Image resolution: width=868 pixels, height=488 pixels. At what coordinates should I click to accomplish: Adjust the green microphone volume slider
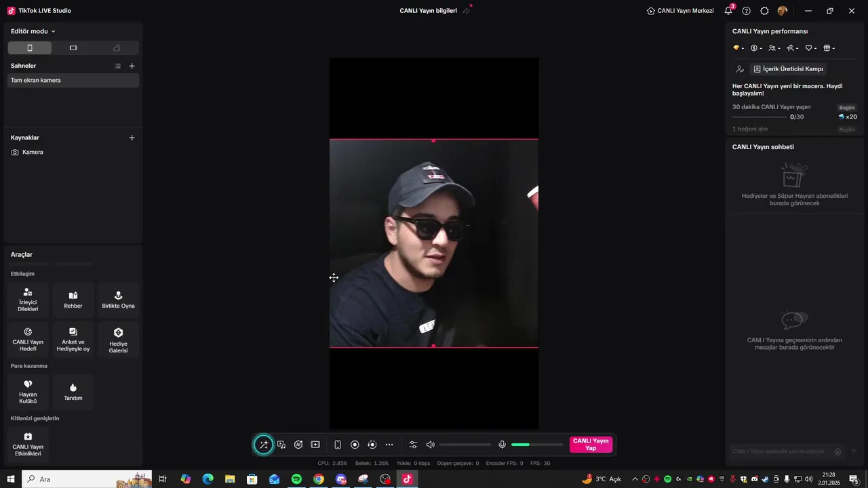tap(537, 445)
